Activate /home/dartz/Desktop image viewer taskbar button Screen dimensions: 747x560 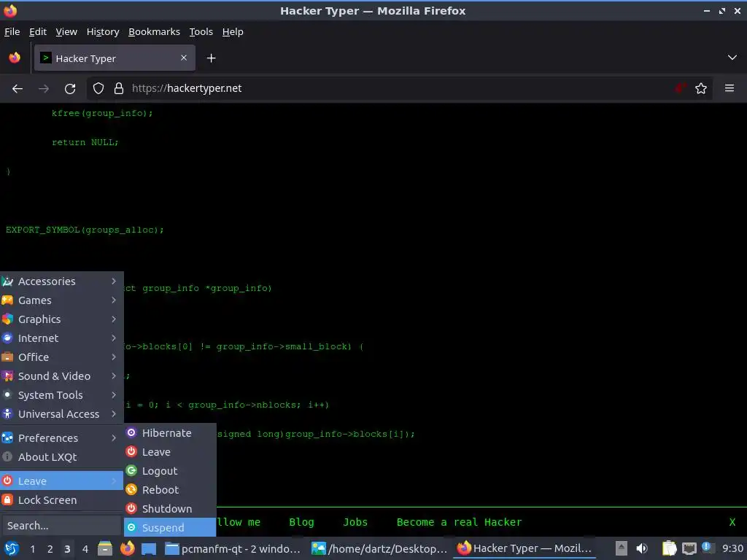tap(379, 549)
